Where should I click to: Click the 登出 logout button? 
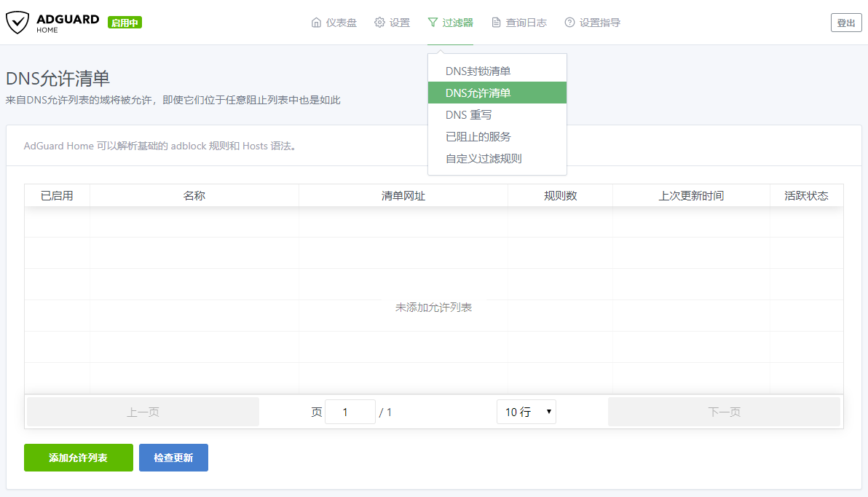[845, 23]
